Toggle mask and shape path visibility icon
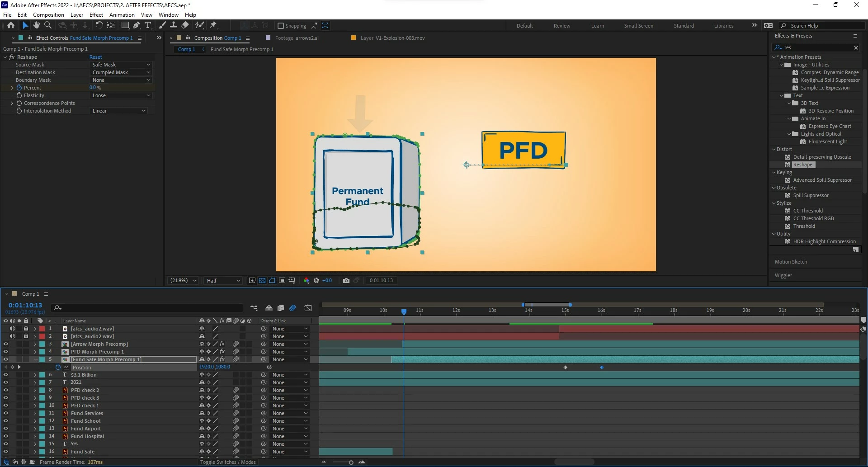 click(272, 281)
